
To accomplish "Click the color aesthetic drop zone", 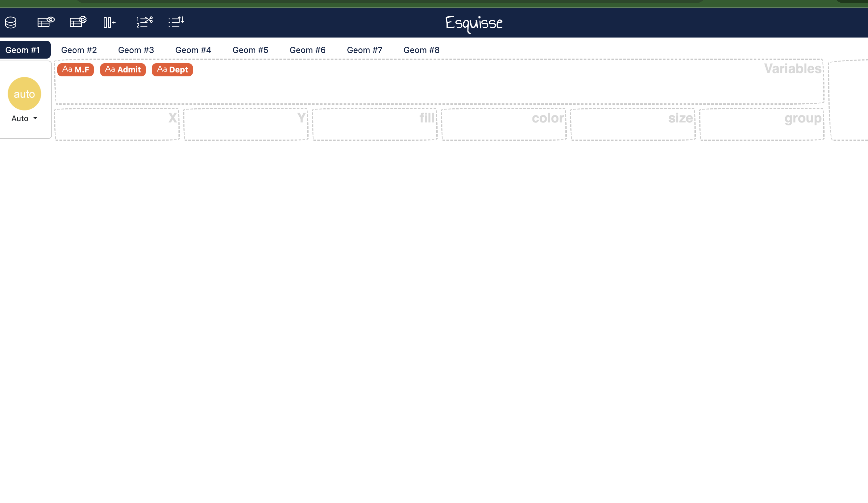I will pos(503,125).
